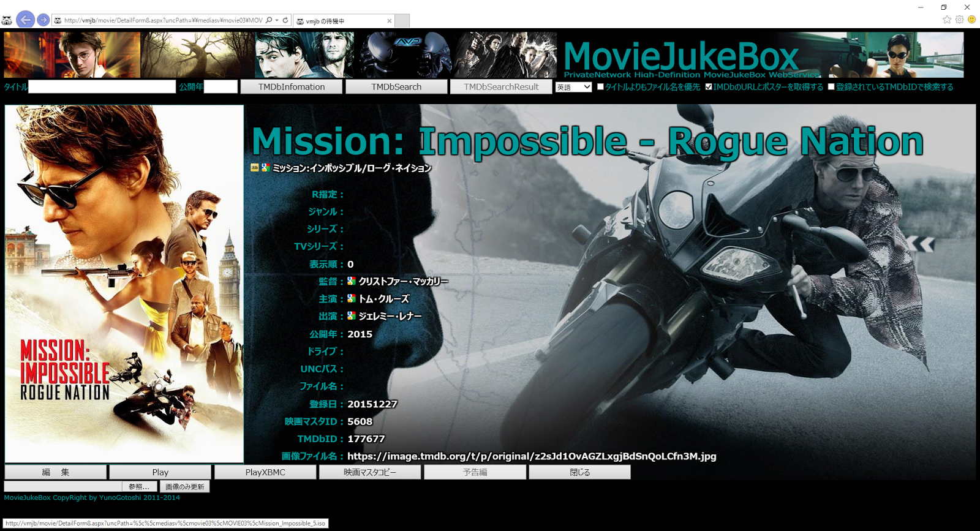Screen dimensions: 980x531
Task: Click the Google search icon next to ジェレミー・レナー
Action: pos(352,315)
